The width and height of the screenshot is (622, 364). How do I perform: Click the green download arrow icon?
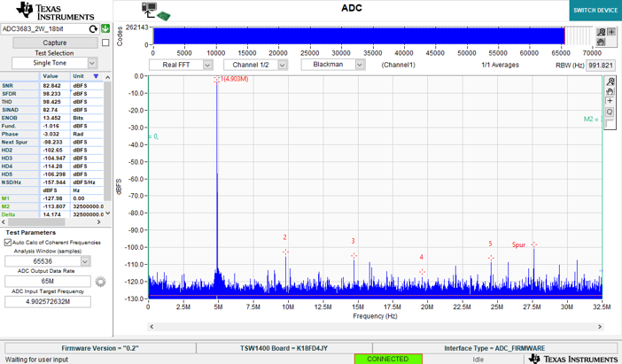coord(105,28)
